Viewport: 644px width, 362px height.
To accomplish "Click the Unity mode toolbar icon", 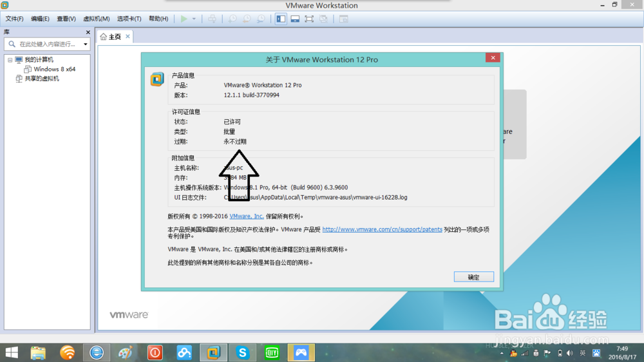I will coord(324,19).
